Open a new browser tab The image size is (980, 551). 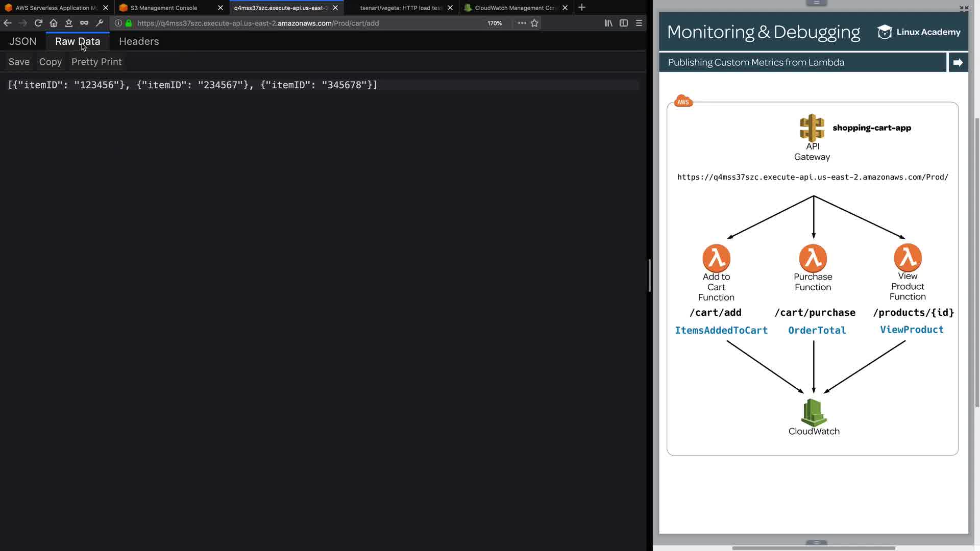582,8
